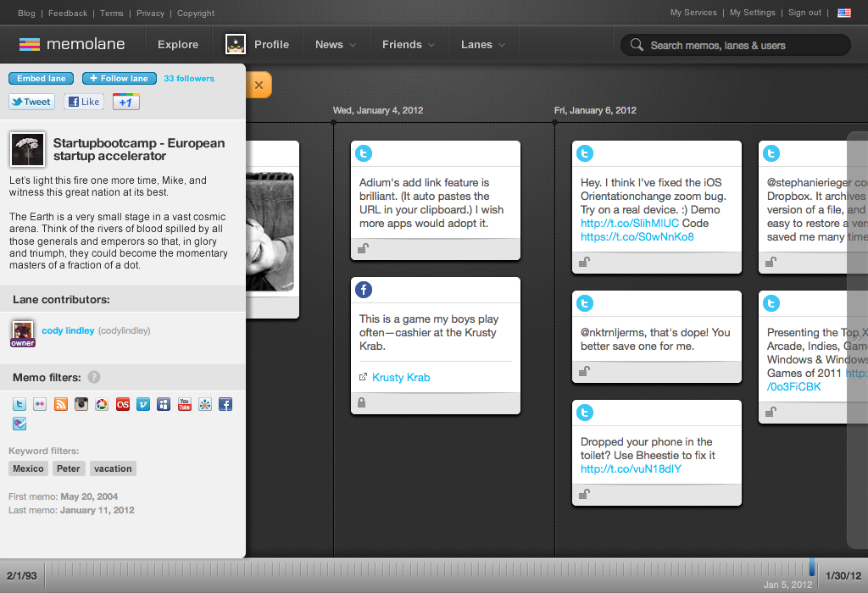Open the Profile menu item
The height and width of the screenshot is (593, 868).
pos(258,45)
